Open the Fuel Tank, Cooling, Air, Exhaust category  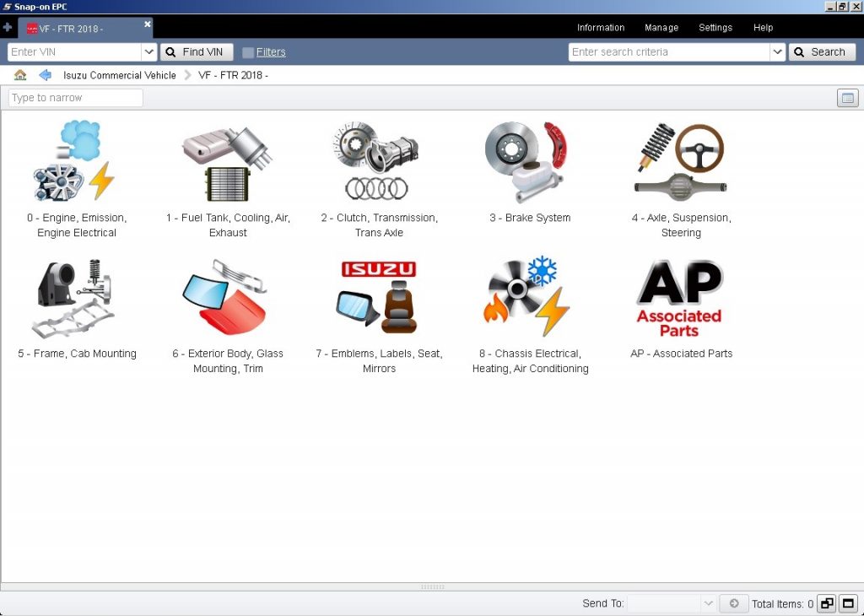point(228,160)
